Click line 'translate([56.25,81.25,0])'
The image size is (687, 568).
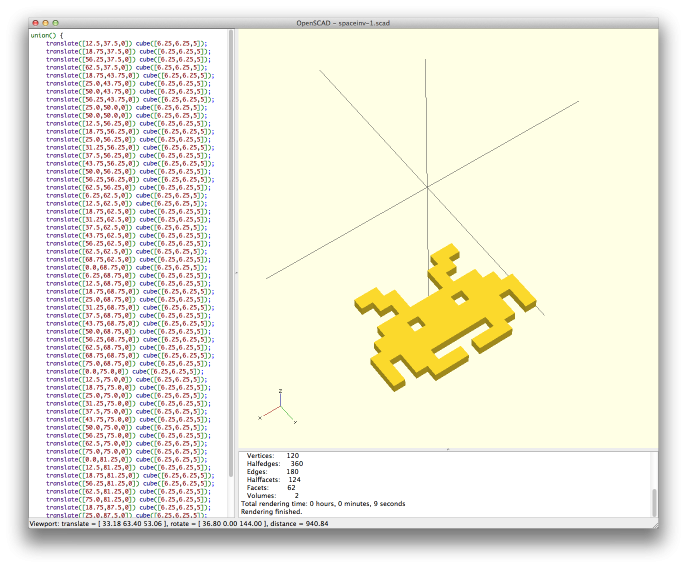(130, 483)
